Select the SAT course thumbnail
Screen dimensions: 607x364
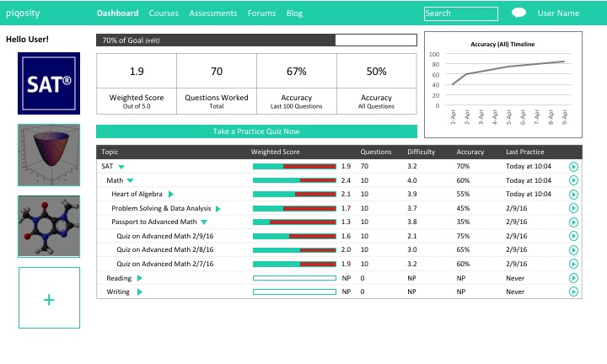(49, 83)
